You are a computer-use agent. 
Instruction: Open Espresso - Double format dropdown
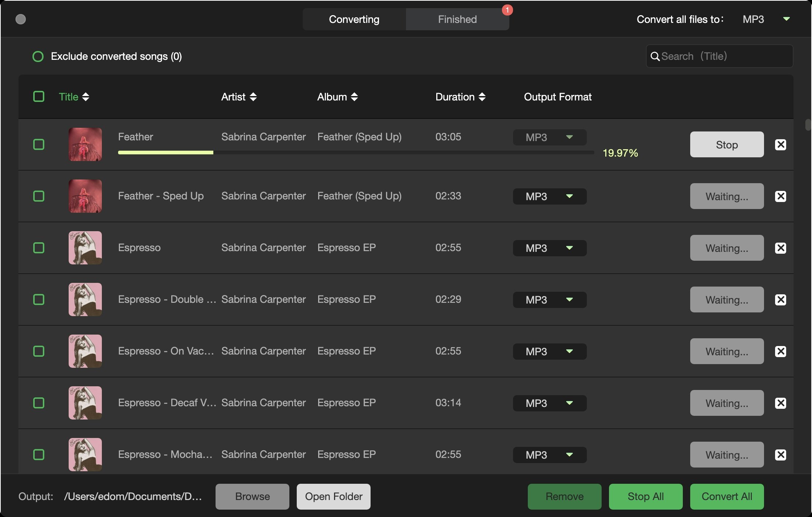click(x=550, y=300)
